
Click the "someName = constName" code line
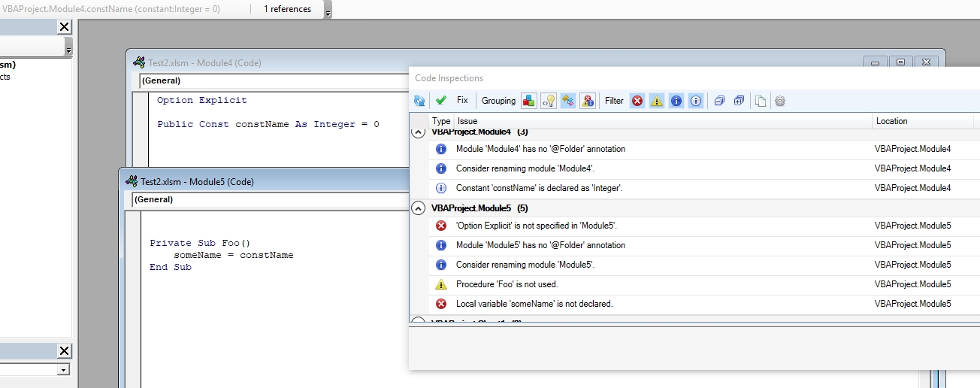pyautogui.click(x=234, y=255)
